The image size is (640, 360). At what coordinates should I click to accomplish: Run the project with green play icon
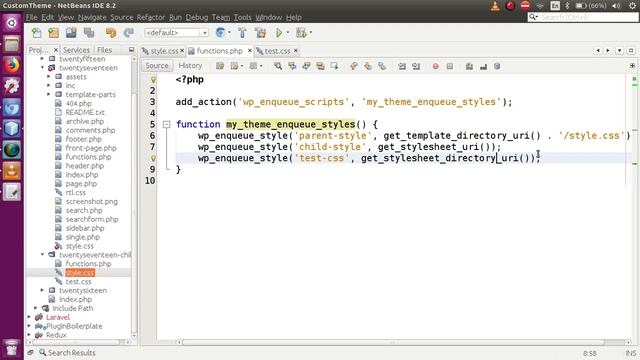coord(279,33)
